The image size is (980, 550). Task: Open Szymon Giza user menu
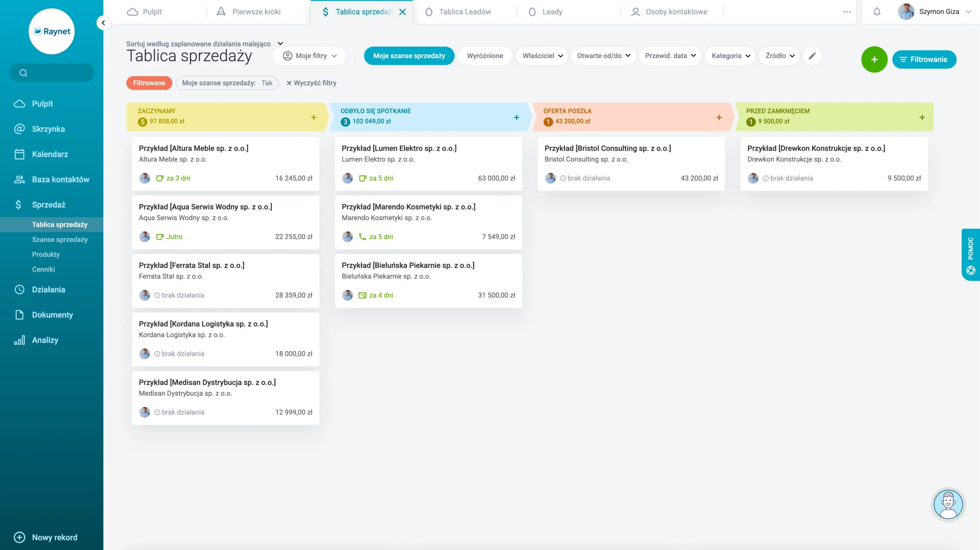click(935, 12)
